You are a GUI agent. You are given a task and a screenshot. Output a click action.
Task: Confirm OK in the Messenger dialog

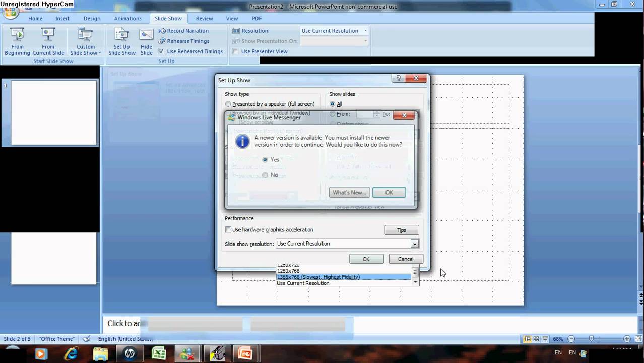coord(389,192)
